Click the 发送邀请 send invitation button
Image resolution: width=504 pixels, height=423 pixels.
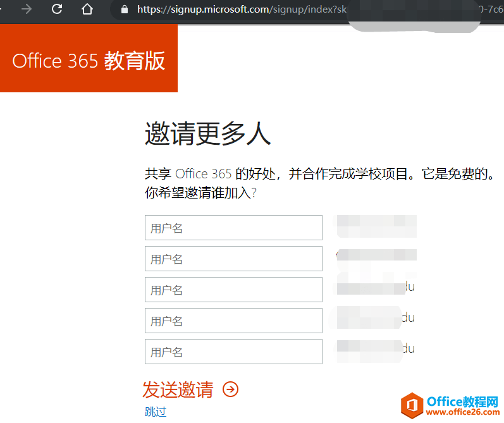click(x=178, y=389)
